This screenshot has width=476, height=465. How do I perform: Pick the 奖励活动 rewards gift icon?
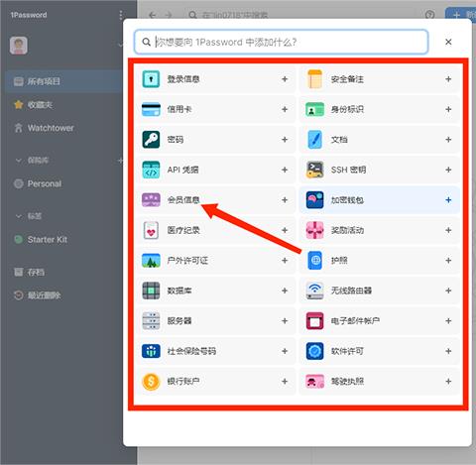pyautogui.click(x=314, y=230)
